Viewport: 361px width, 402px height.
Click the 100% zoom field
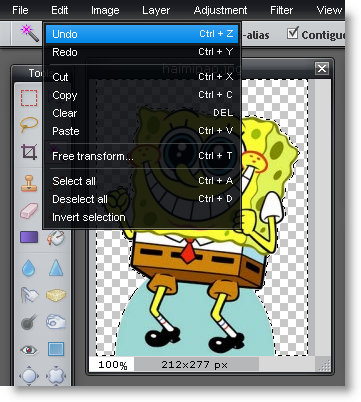[x=112, y=365]
